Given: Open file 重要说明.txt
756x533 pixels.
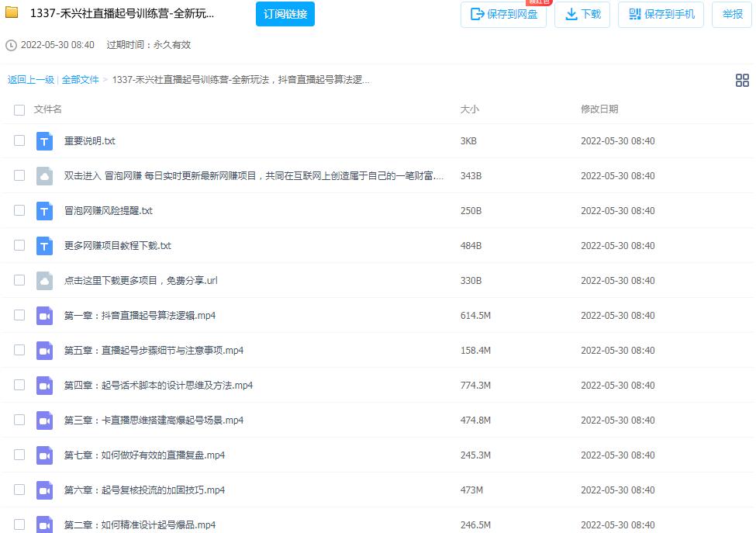Looking at the screenshot, I should tap(90, 141).
